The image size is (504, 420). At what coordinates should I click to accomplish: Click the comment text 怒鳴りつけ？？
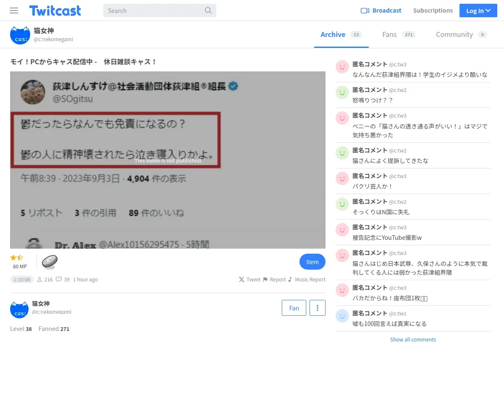pyautogui.click(x=373, y=100)
